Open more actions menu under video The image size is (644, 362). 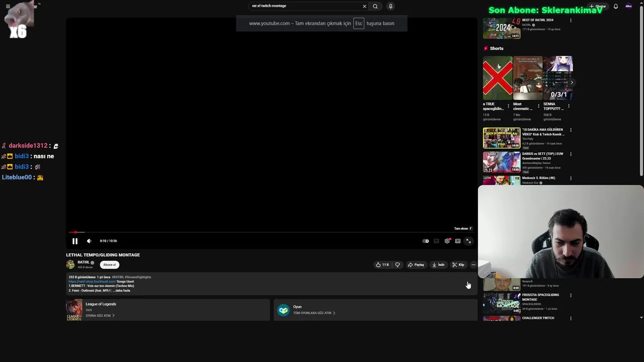pos(473,265)
